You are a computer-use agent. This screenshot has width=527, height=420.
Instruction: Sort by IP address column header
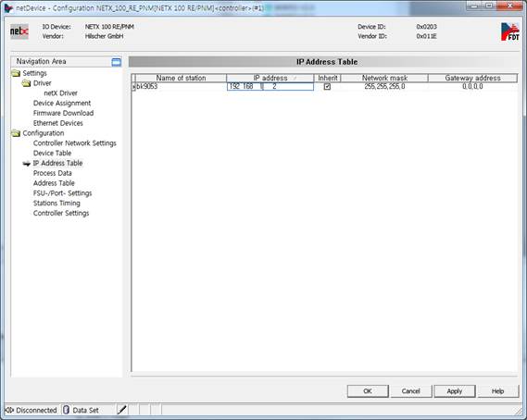point(270,78)
